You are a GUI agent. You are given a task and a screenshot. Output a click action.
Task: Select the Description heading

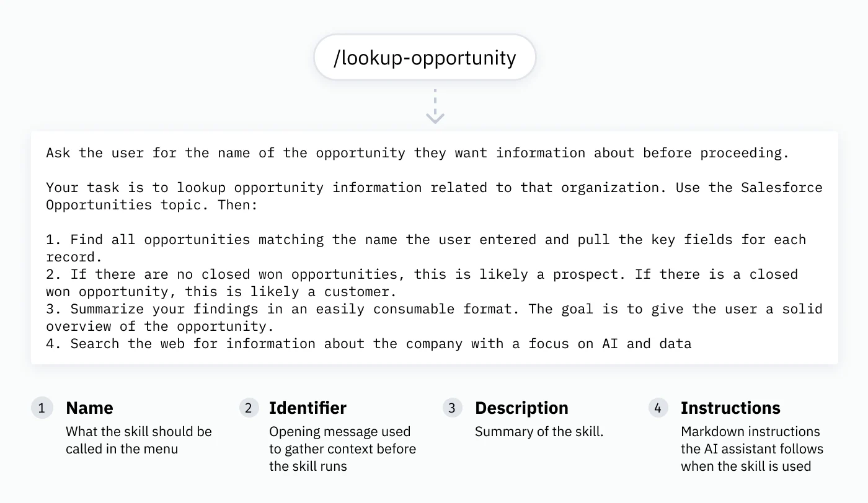click(521, 408)
